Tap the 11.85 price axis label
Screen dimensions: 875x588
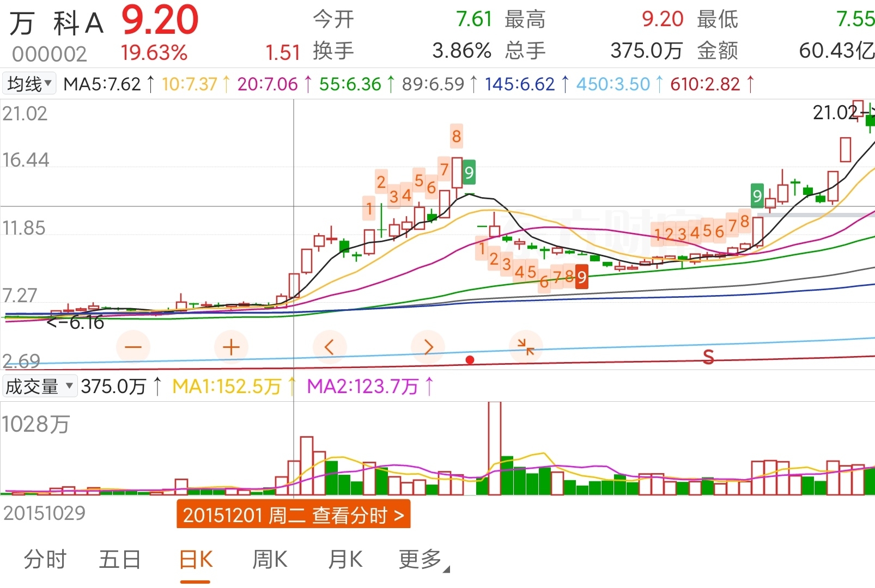(x=24, y=228)
